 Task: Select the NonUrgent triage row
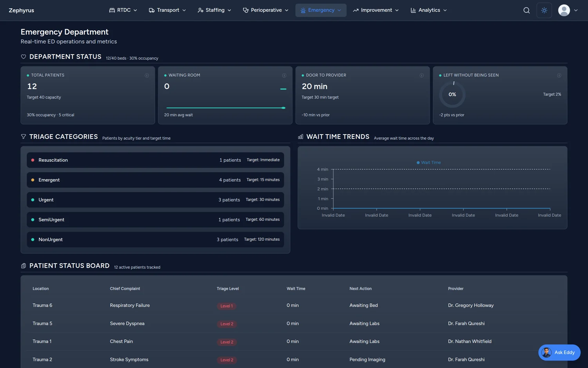click(155, 239)
